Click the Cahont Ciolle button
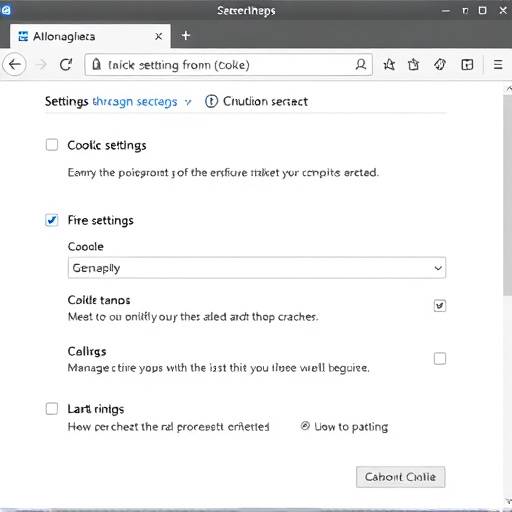This screenshot has width=512, height=512. click(x=400, y=477)
